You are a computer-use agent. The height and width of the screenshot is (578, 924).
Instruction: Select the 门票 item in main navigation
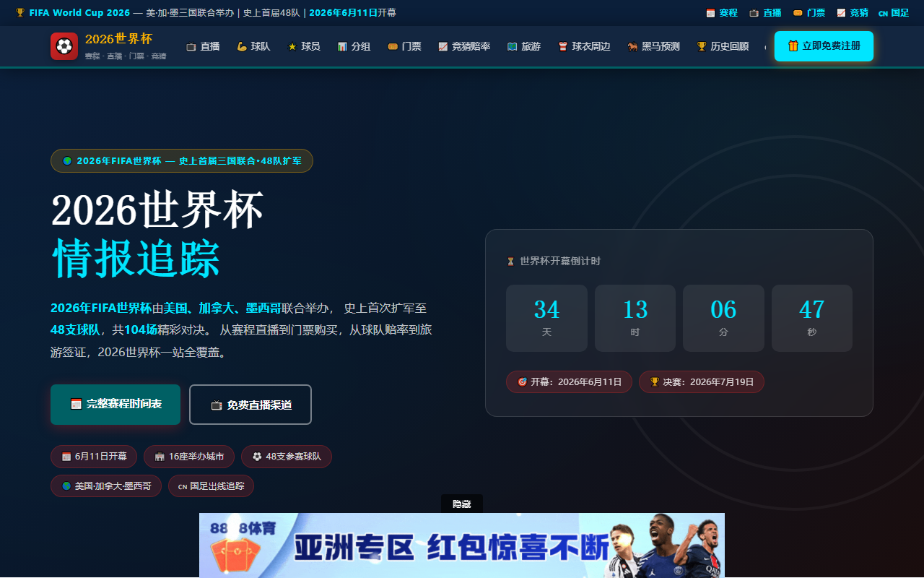404,46
